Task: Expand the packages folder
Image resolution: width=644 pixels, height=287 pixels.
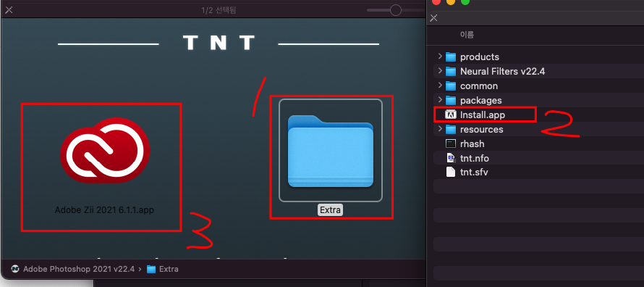Action: tap(440, 99)
